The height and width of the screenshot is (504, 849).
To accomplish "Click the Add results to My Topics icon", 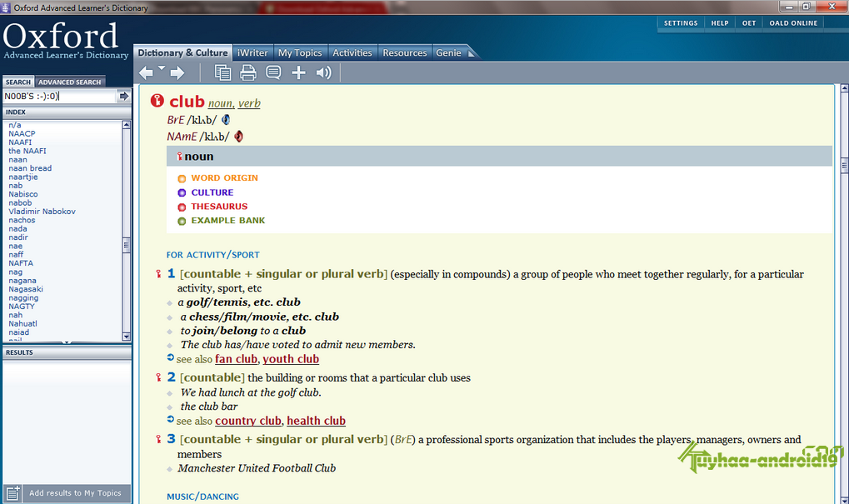I will (x=13, y=493).
